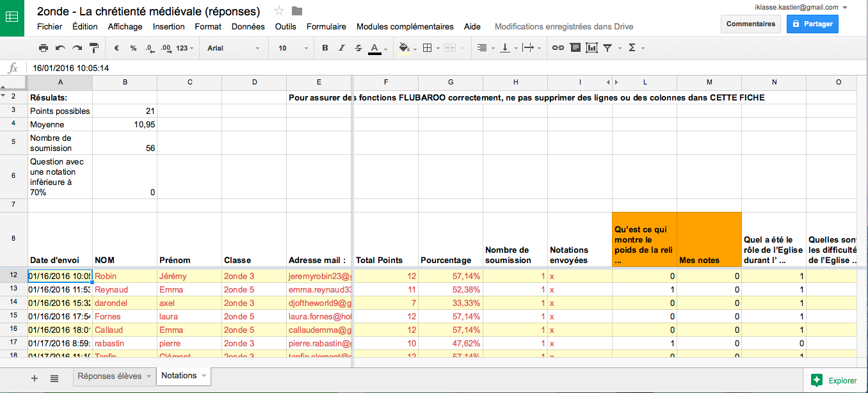This screenshot has height=393, width=868.
Task: Click the filter funnel icon
Action: pyautogui.click(x=607, y=48)
